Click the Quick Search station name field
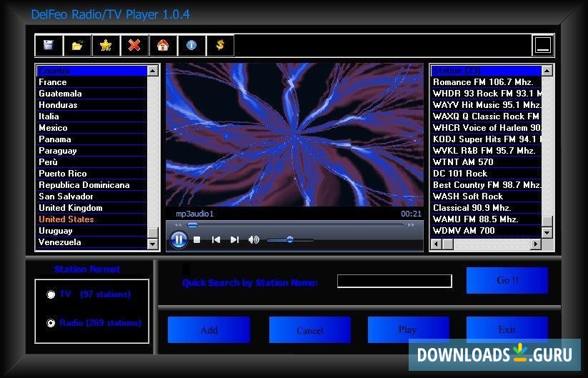Image resolution: width=588 pixels, height=378 pixels. click(394, 282)
